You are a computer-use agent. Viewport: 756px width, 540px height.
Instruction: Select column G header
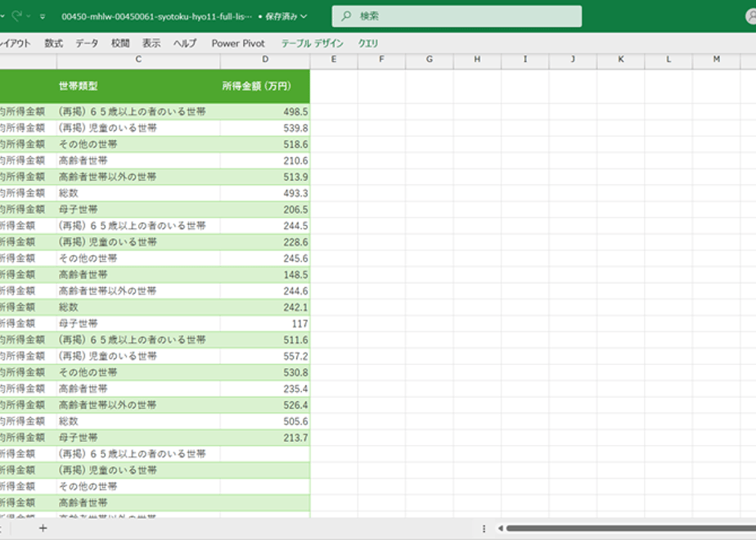click(x=429, y=59)
